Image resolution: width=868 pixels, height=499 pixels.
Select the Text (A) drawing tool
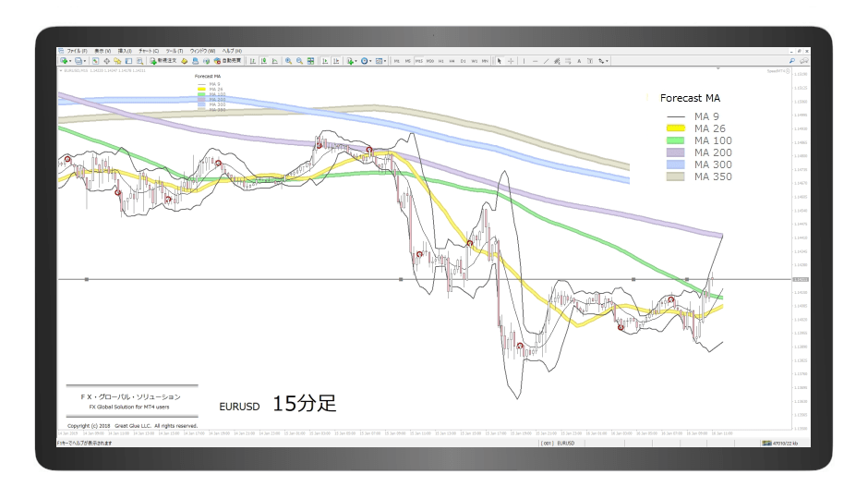click(579, 61)
